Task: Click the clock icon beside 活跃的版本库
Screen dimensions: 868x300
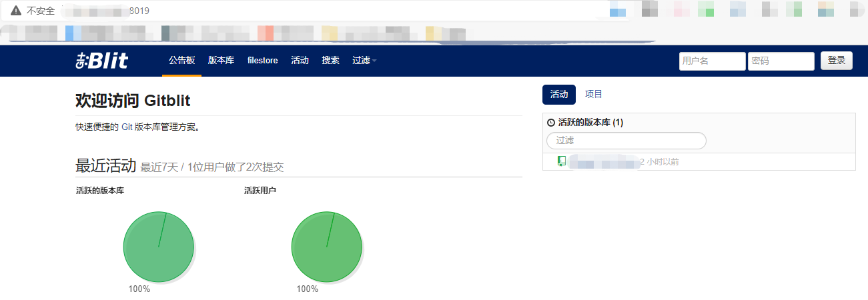Action: tap(551, 123)
